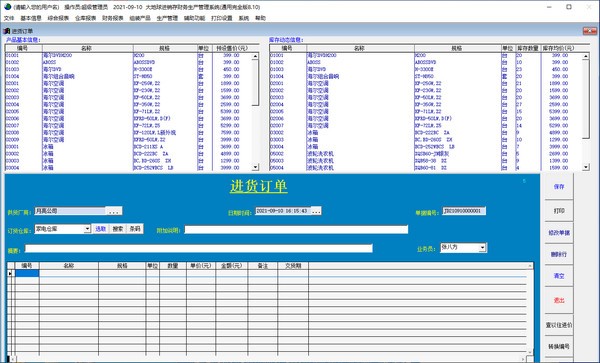Open the 基本信息 menu

31,18
